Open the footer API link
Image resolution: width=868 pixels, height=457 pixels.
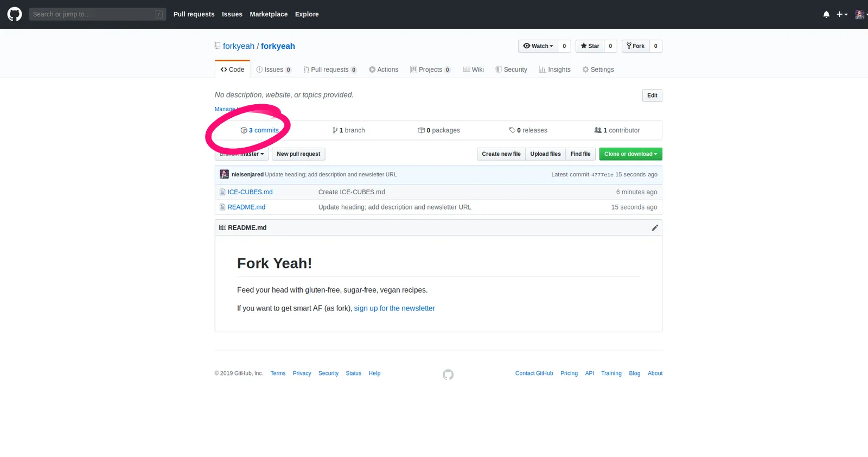(590, 373)
